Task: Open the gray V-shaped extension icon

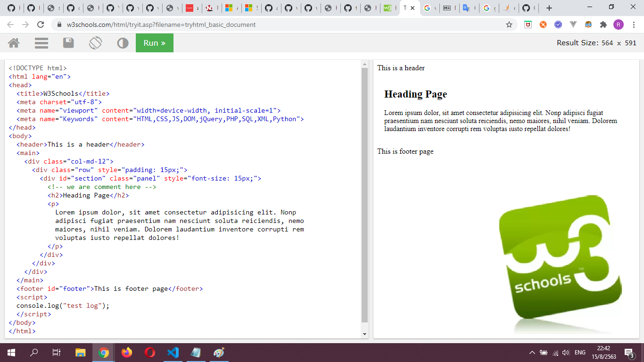Action: point(573,25)
